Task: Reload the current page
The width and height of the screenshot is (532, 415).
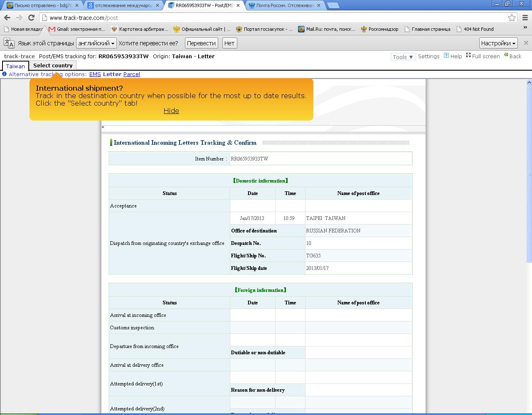Action: click(x=31, y=17)
